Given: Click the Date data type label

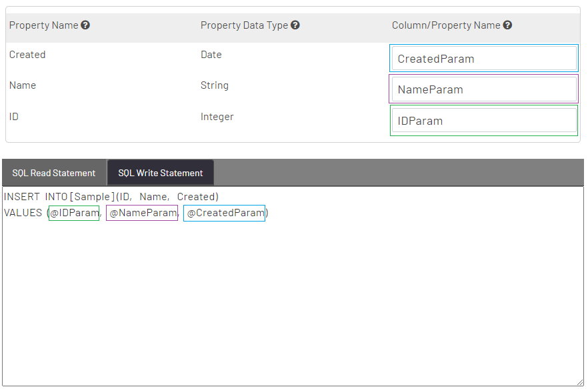Looking at the screenshot, I should click(211, 54).
